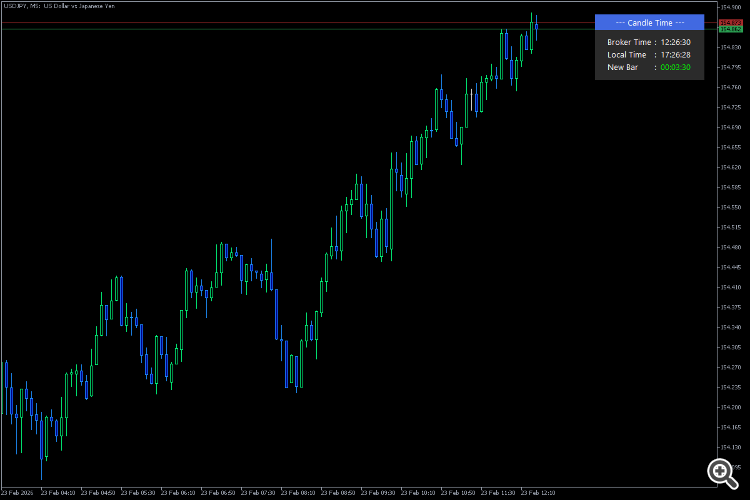This screenshot has width=750, height=500.
Task: Click the 23 Feb 08:50 time label
Action: point(338,492)
